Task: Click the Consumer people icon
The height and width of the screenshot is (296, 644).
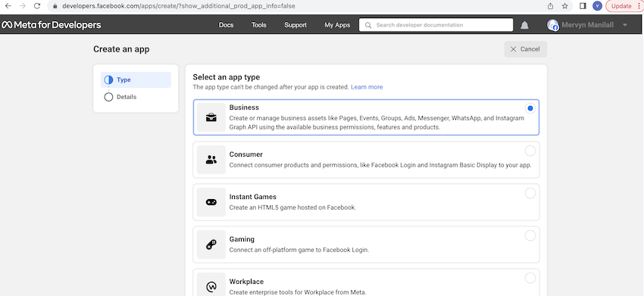Action: click(211, 160)
